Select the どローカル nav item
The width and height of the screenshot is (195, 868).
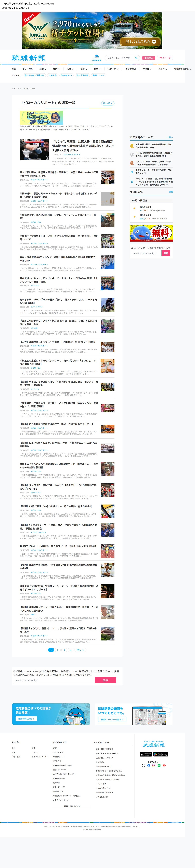pyautogui.click(x=28, y=69)
